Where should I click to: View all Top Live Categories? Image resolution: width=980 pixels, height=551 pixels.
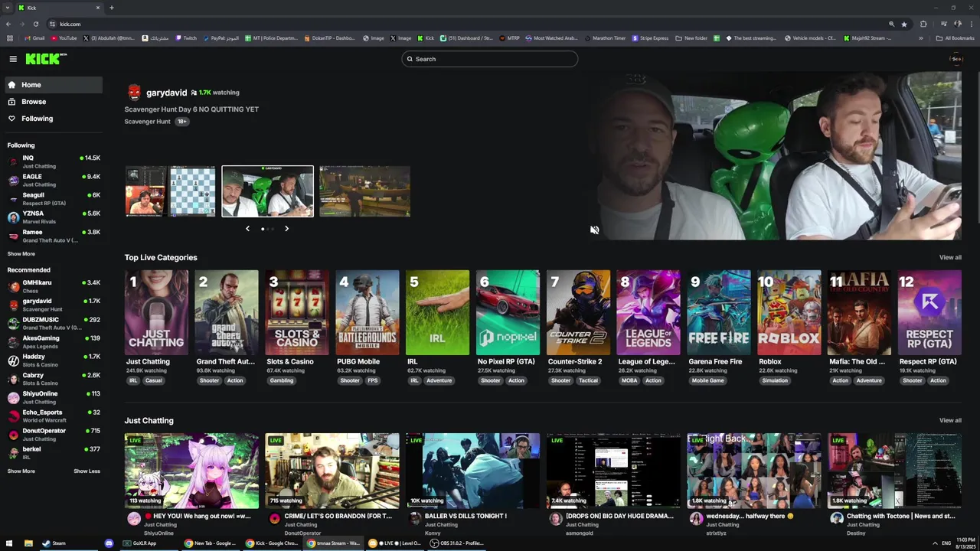tap(950, 258)
